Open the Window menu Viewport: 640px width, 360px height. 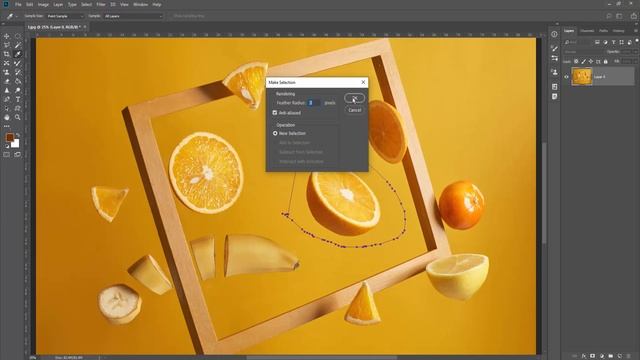140,4
